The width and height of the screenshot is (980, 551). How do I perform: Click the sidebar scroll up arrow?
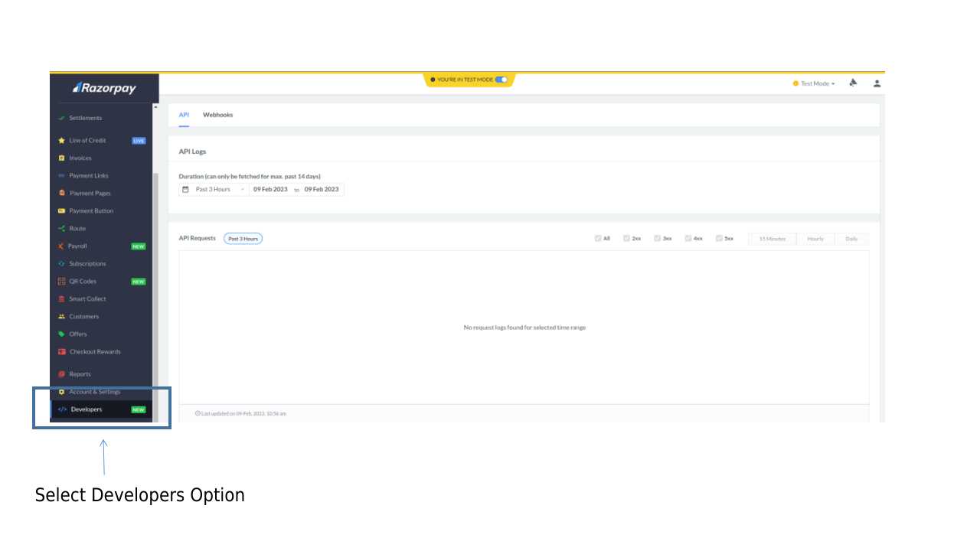(155, 107)
